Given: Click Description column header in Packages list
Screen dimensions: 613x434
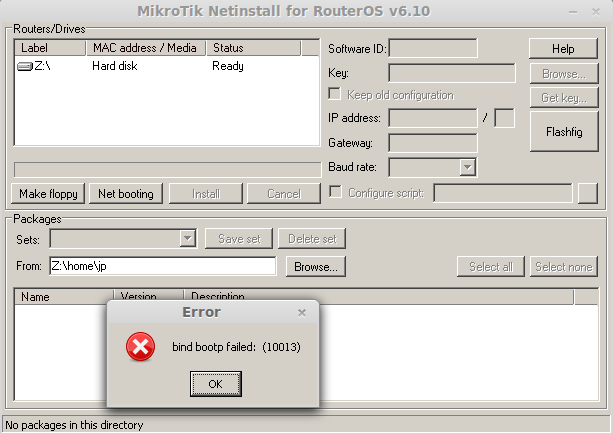Looking at the screenshot, I should point(378,297).
